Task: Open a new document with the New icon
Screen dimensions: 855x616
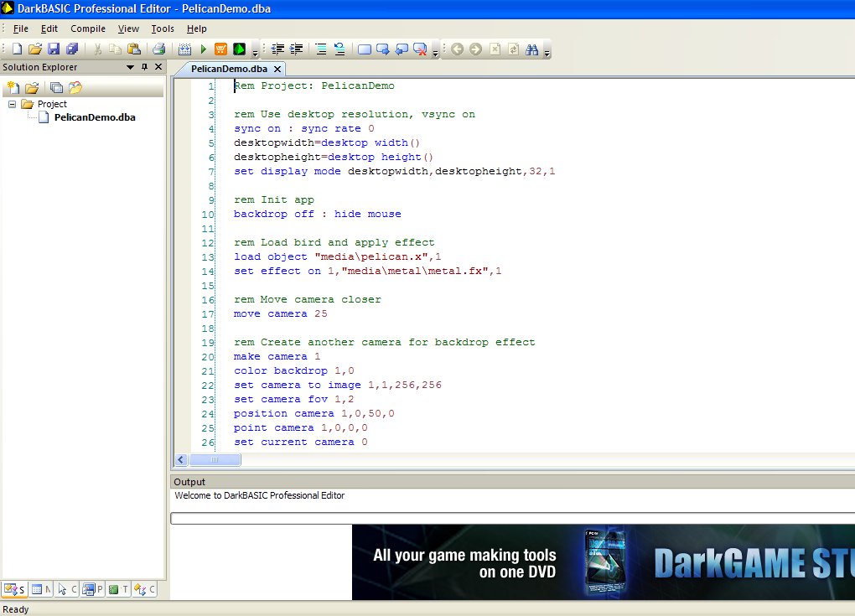Action: 17,48
